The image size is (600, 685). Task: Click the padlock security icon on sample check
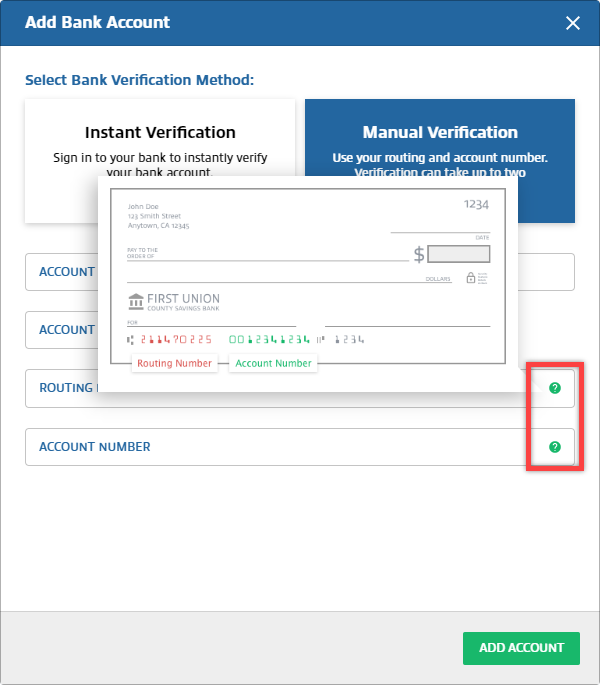(x=471, y=278)
